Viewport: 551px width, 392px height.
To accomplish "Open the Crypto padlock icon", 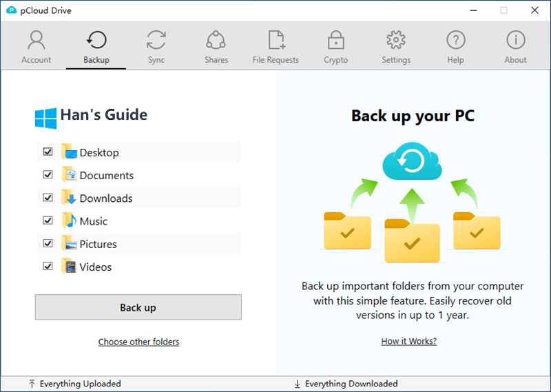I will click(336, 40).
